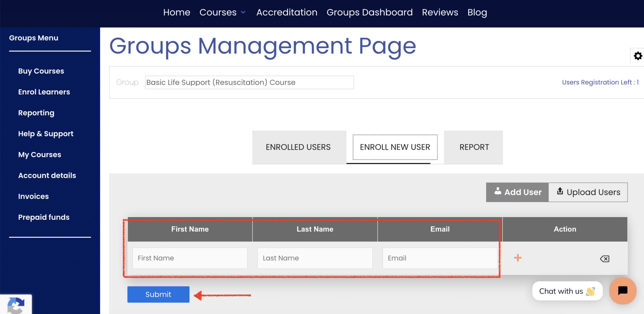Select the Add User person icon

tap(499, 192)
